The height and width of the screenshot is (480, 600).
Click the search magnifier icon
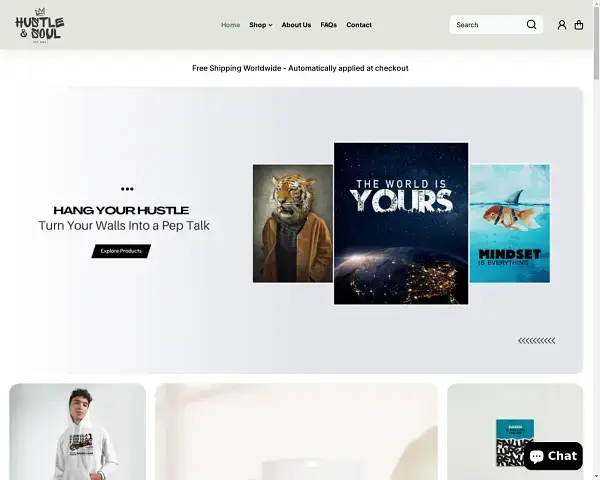532,25
